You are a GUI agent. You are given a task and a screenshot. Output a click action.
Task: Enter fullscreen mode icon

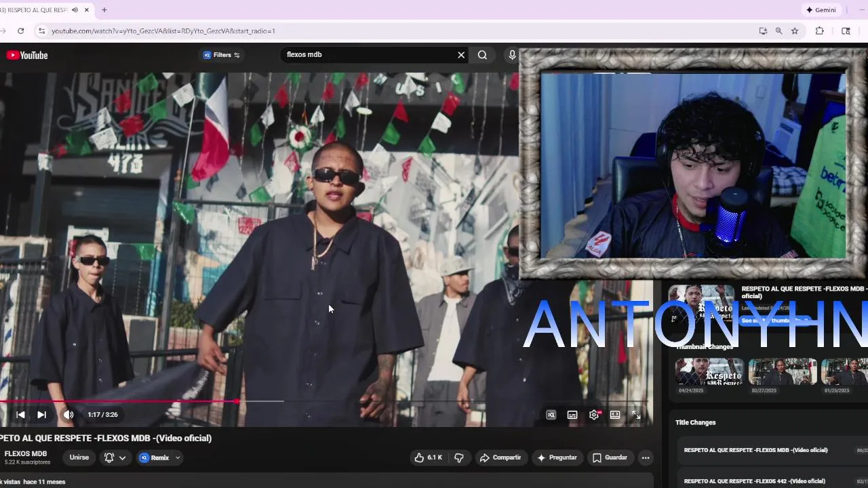tap(636, 415)
